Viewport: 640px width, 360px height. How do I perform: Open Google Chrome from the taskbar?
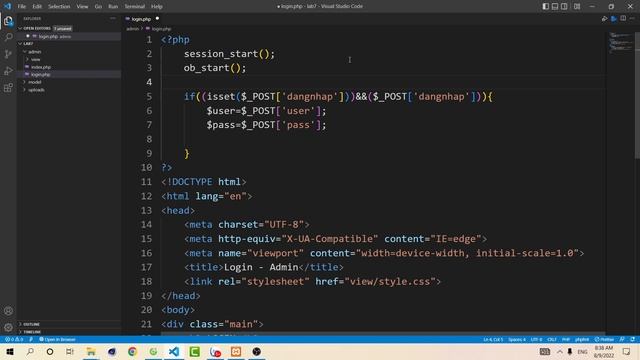pos(132,351)
